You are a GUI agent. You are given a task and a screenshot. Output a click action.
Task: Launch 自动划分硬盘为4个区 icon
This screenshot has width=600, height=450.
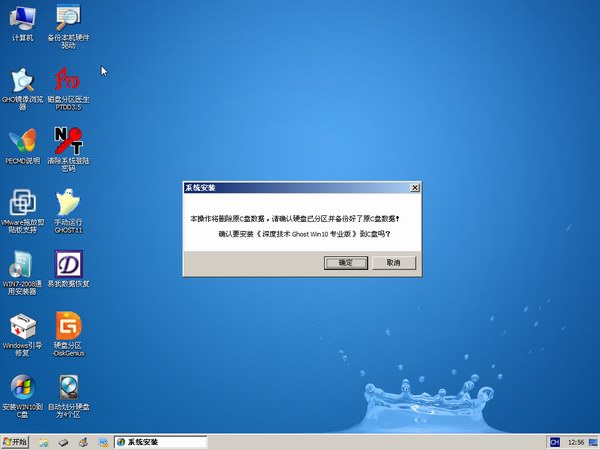68,388
